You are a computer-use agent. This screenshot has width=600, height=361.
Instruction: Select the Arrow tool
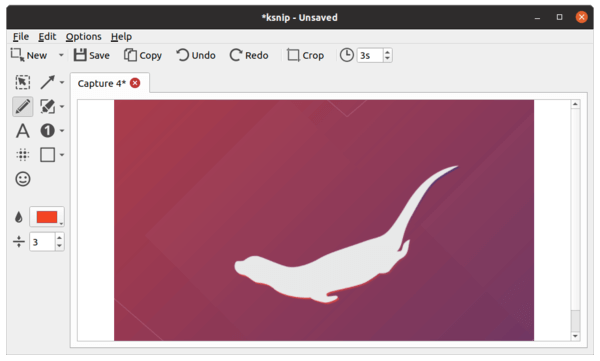coord(48,82)
